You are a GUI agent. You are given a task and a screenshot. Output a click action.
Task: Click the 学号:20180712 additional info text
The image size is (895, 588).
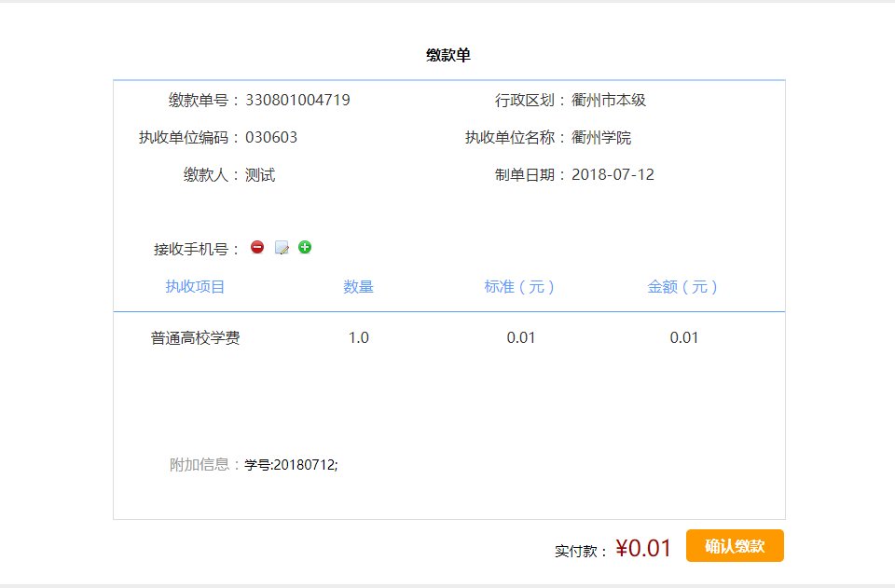pyautogui.click(x=291, y=465)
